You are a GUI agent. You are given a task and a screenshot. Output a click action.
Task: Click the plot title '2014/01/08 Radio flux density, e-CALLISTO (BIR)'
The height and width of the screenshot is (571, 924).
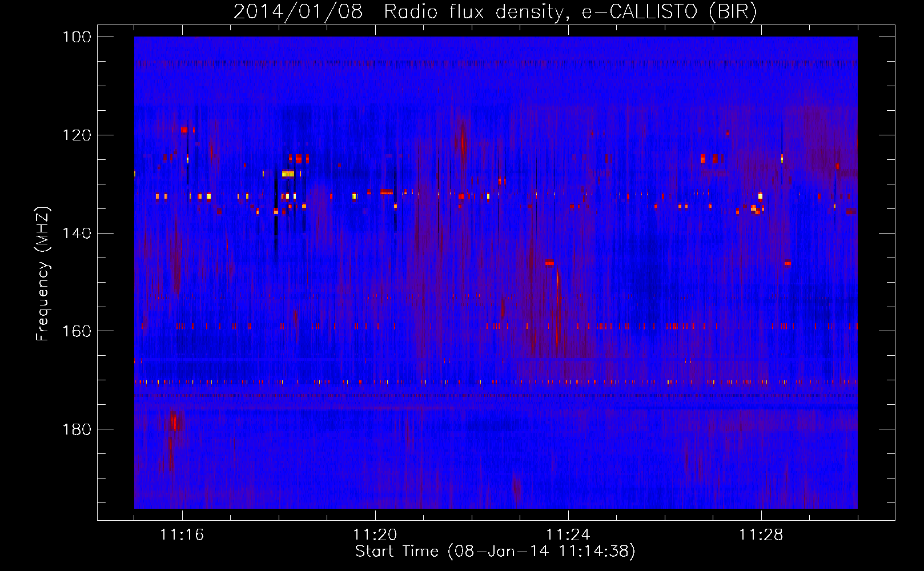click(496, 11)
